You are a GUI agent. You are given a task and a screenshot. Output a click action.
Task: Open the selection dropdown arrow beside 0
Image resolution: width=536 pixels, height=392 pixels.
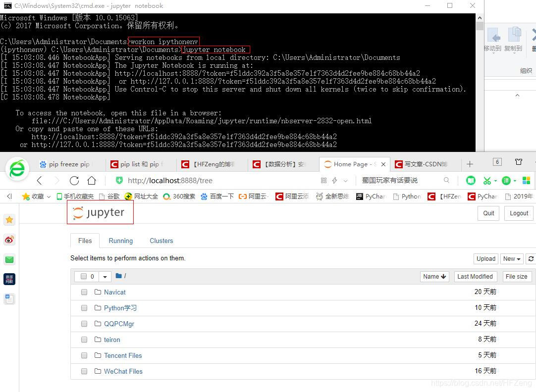click(105, 277)
